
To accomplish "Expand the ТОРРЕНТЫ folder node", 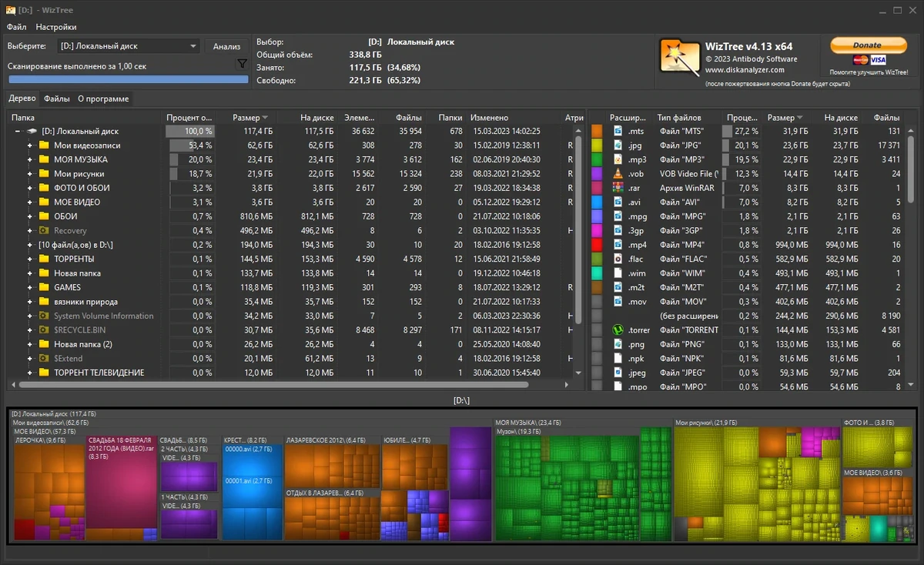I will click(30, 259).
